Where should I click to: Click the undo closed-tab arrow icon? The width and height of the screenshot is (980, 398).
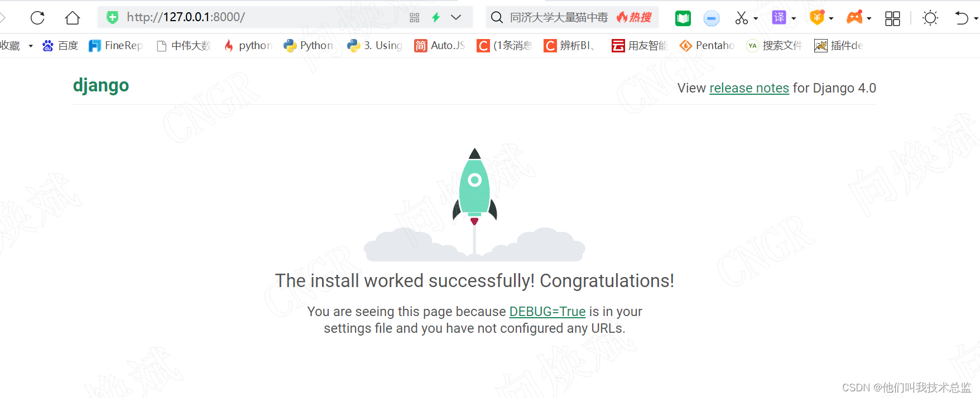tap(961, 18)
